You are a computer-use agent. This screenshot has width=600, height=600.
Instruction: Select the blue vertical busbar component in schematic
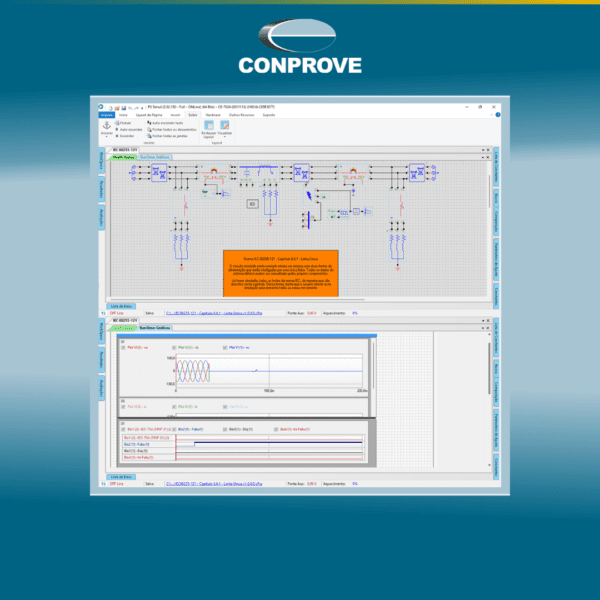(x=308, y=220)
